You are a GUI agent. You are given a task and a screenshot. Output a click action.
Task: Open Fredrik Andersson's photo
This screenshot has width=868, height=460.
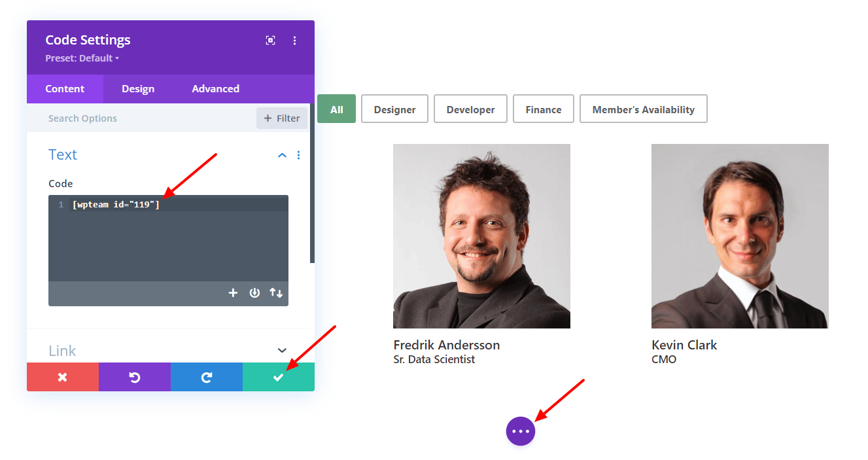coord(481,236)
